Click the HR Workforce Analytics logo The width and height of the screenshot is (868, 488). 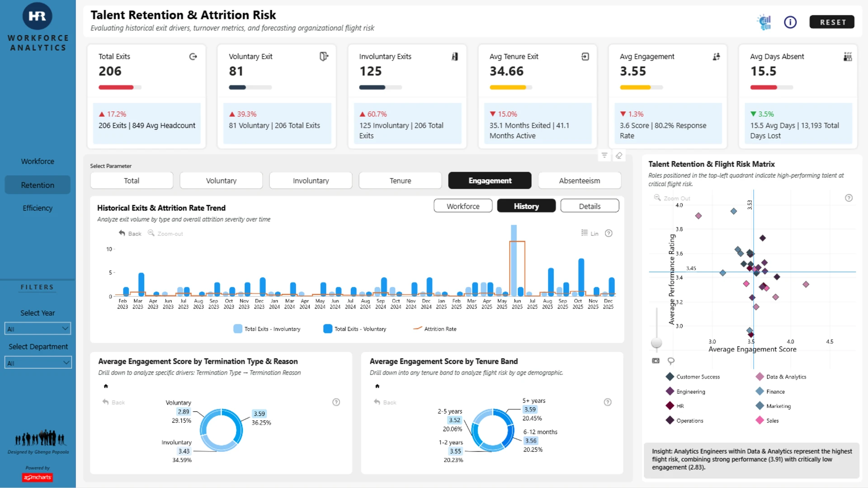[x=38, y=27]
